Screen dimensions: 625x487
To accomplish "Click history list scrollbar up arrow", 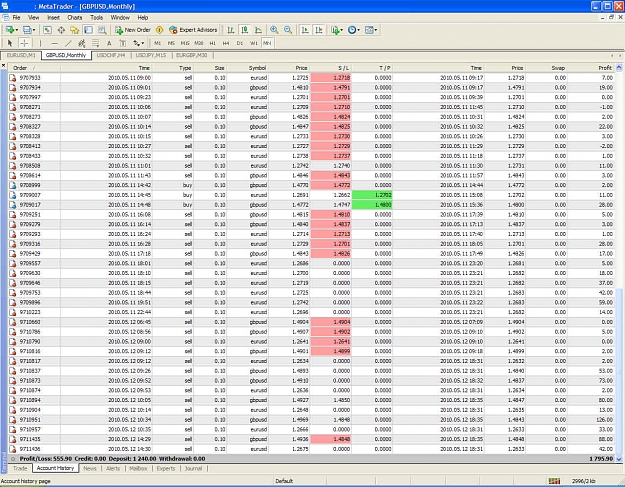I will pyautogui.click(x=619, y=68).
